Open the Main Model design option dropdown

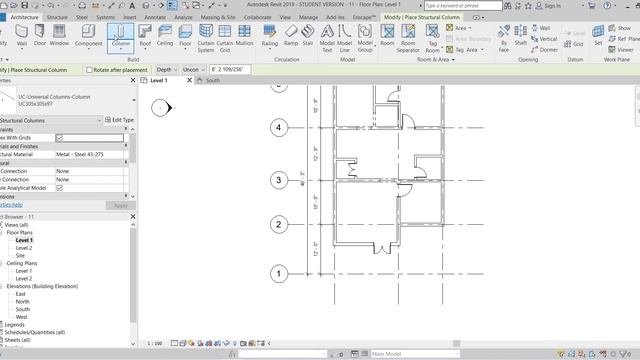[416, 354]
